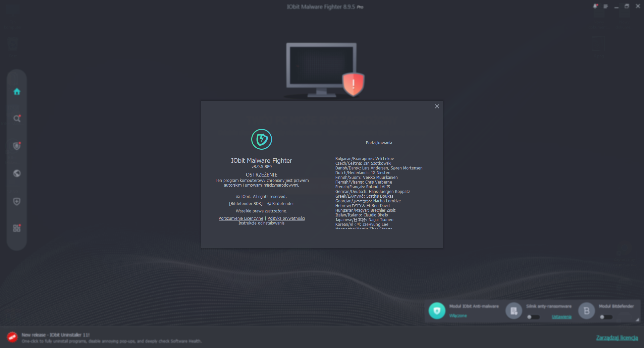The width and height of the screenshot is (644, 348).
Task: Click the New release IObit Uninstaller icon
Action: click(12, 337)
